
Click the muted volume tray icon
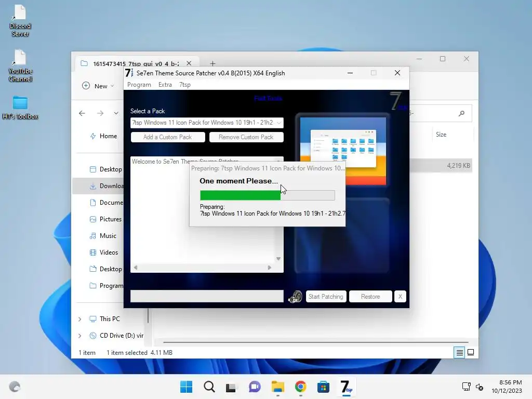[480, 387]
